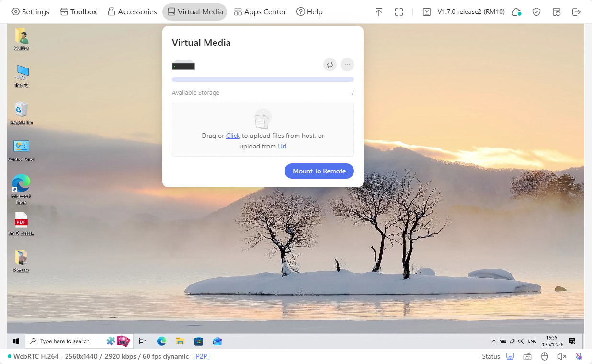Screen dimensions: 592x364
Task: Click the cloud connection status icon
Action: (516, 11)
